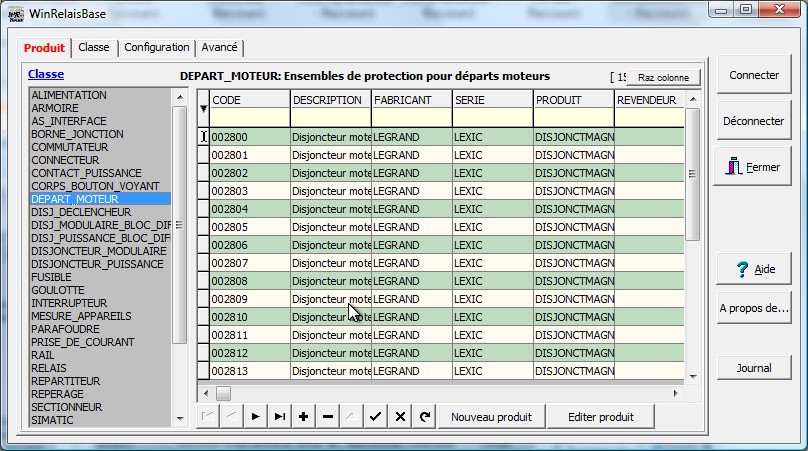Jump to last record in navigator

click(280, 416)
